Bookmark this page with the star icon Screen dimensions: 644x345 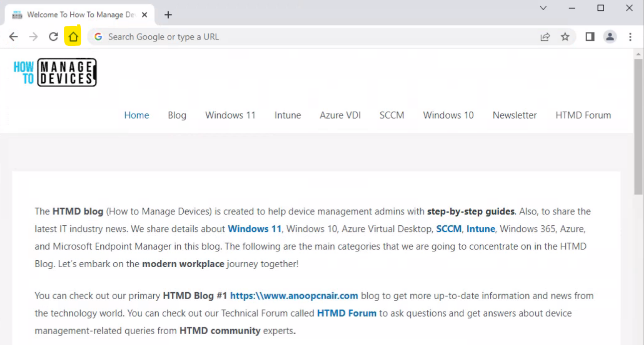(565, 37)
